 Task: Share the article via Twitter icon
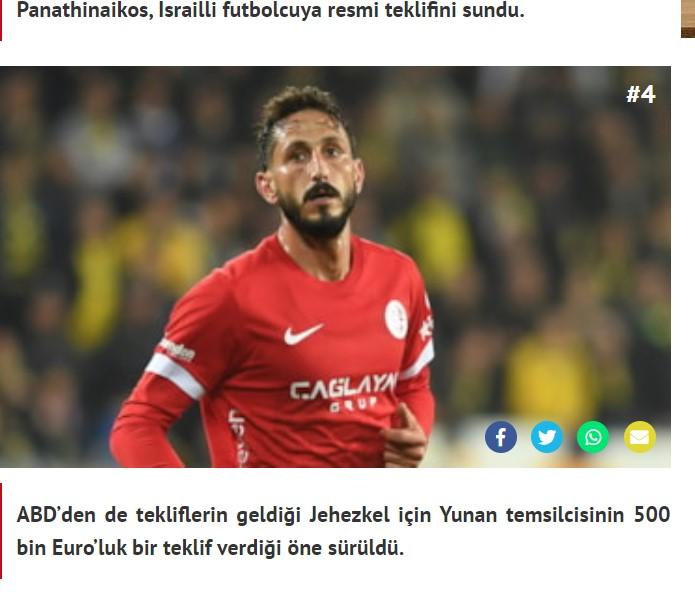[x=547, y=437]
